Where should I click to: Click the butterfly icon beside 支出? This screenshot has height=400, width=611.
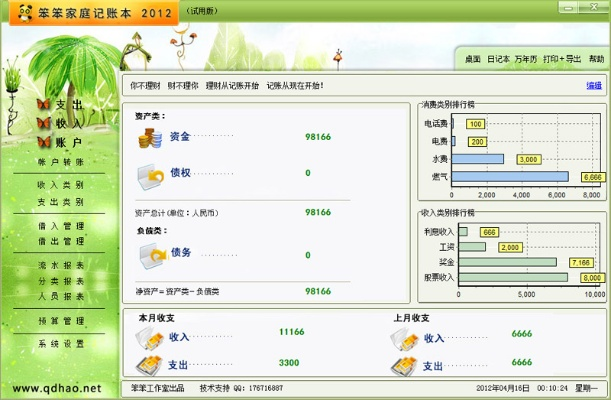point(43,104)
